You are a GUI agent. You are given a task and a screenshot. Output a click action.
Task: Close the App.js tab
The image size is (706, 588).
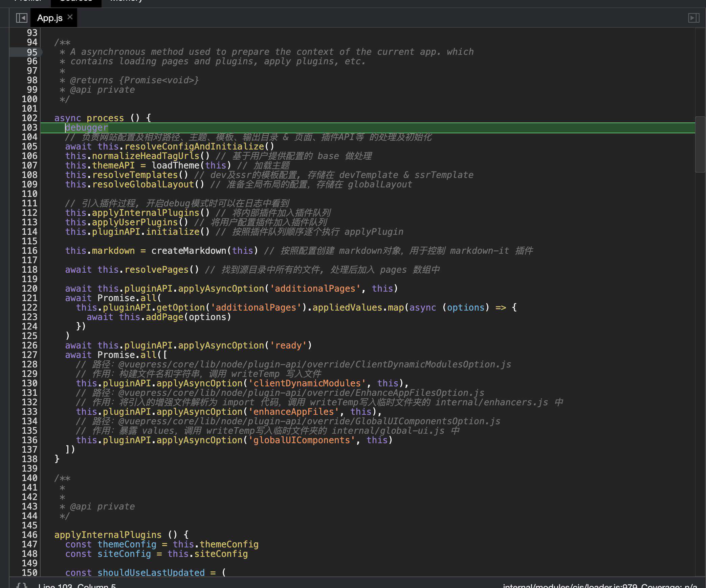[70, 17]
